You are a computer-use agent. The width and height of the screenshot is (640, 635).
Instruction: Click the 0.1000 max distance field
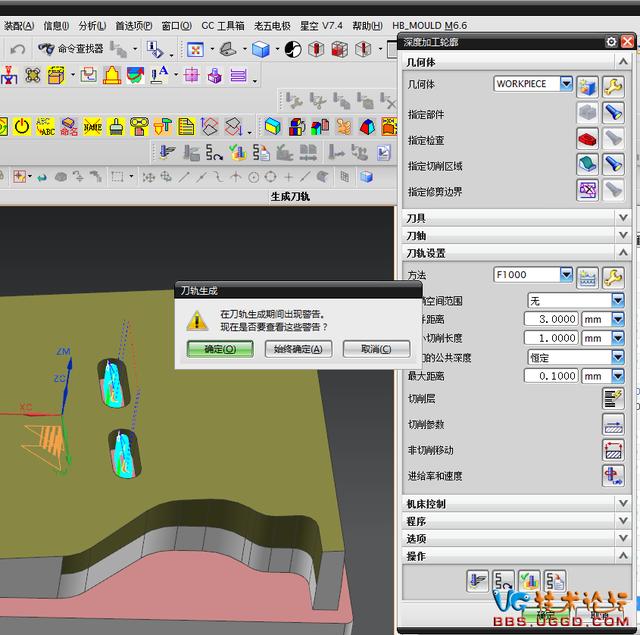(551, 376)
